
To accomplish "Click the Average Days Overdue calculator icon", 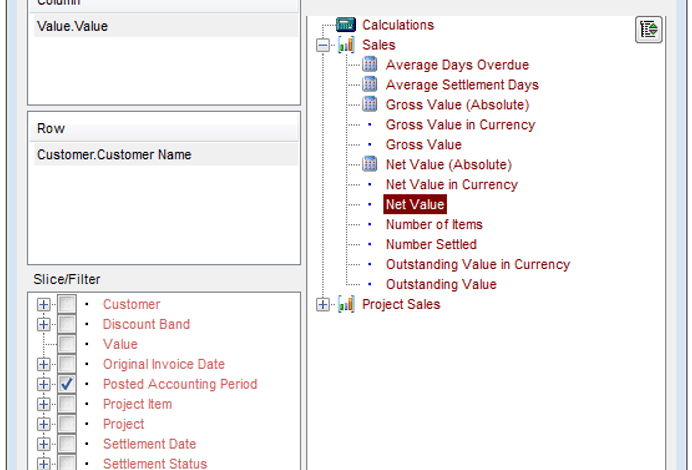I will click(x=370, y=64).
